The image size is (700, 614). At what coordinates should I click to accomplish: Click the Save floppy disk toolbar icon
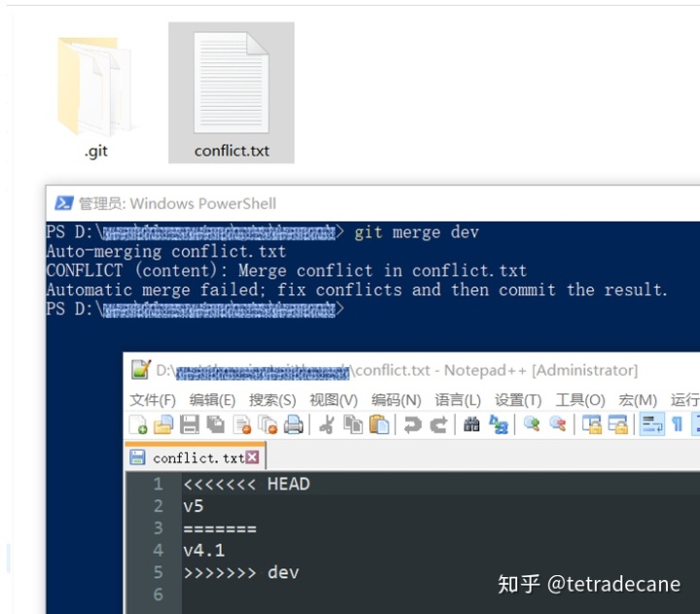pos(190,425)
